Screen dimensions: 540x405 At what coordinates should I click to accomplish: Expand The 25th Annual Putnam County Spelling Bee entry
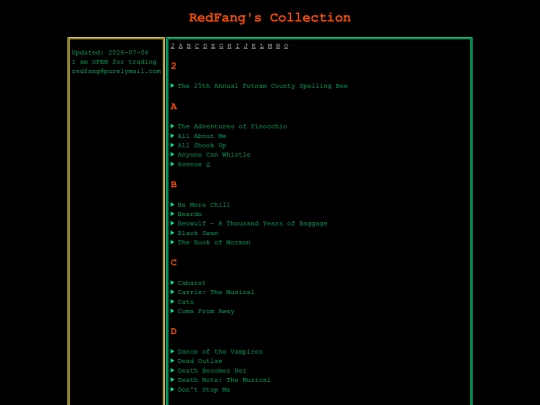coord(259,86)
